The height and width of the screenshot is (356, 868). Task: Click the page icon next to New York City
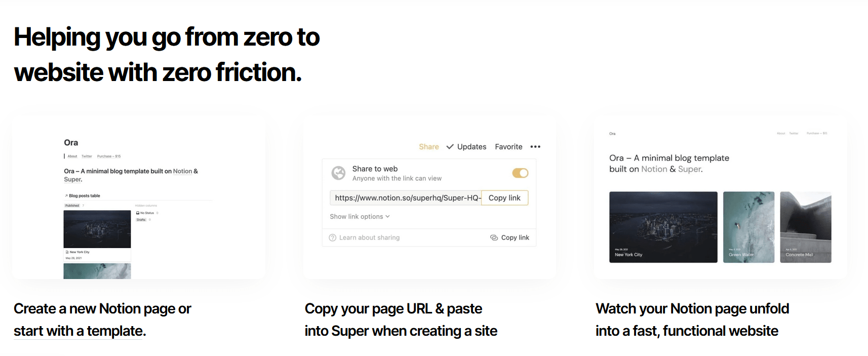67,252
